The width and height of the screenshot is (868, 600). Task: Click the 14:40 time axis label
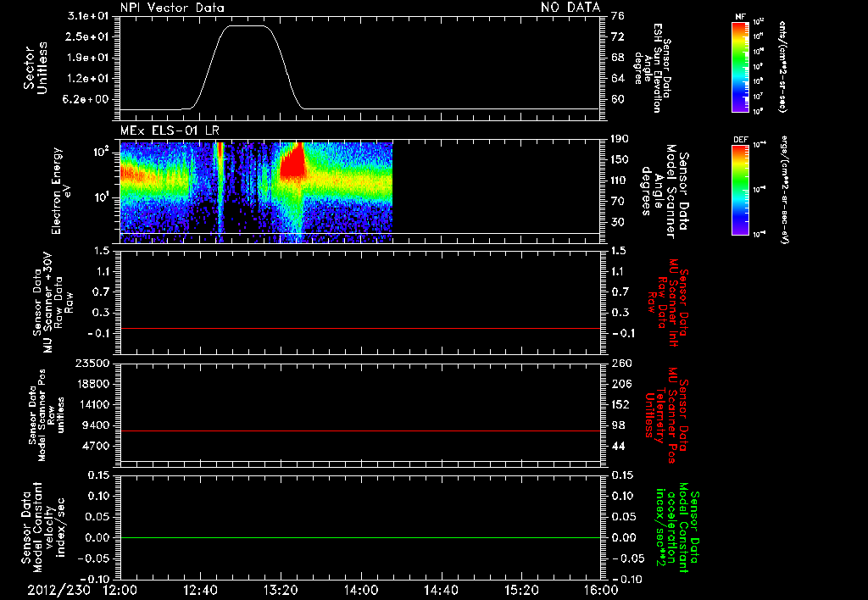click(x=441, y=590)
